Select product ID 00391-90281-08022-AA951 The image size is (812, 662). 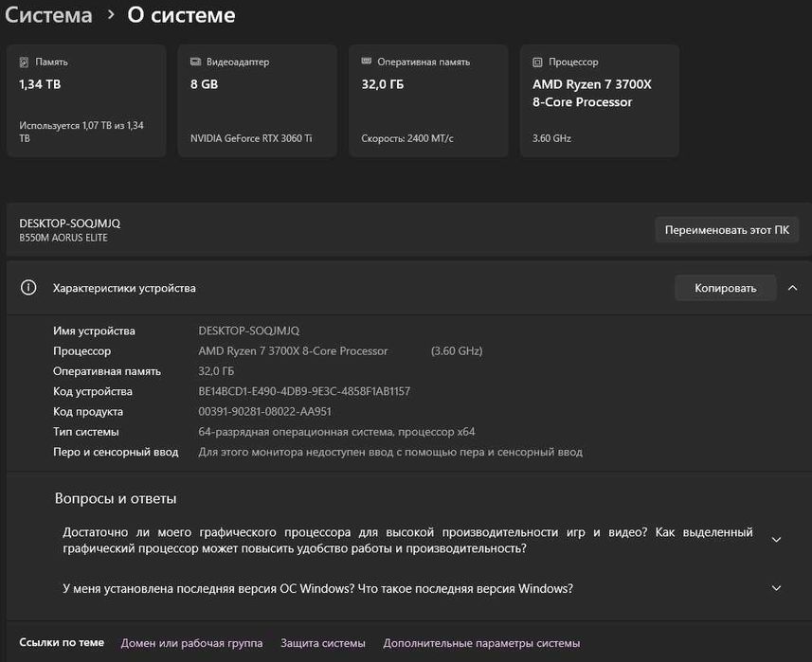(x=264, y=411)
